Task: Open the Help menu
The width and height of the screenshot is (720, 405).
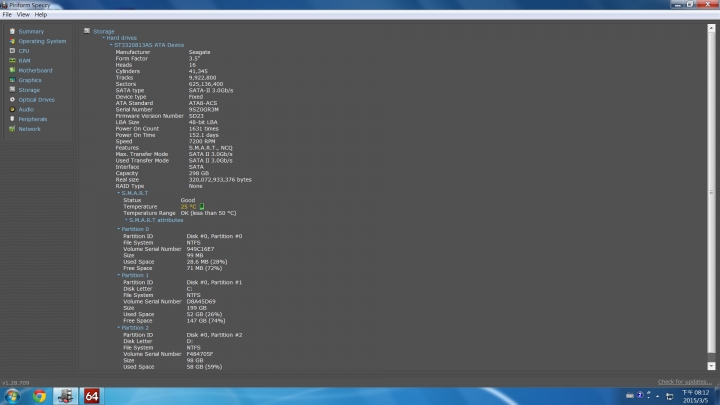Action: [40, 15]
